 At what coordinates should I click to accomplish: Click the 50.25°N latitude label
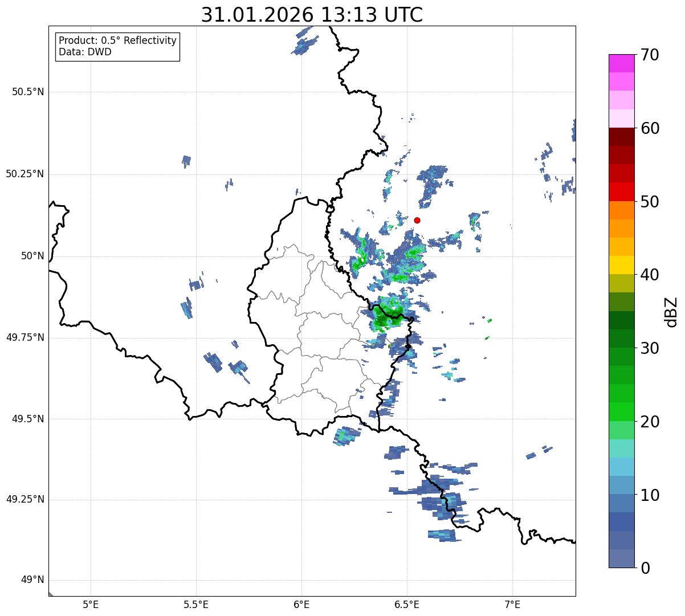tap(25, 174)
